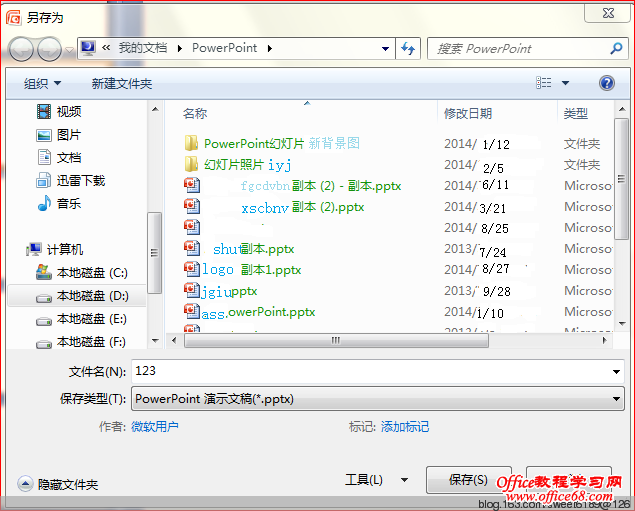Screen dimensions: 635x511
Task: Click 新建文件夹 button
Action: tap(121, 83)
